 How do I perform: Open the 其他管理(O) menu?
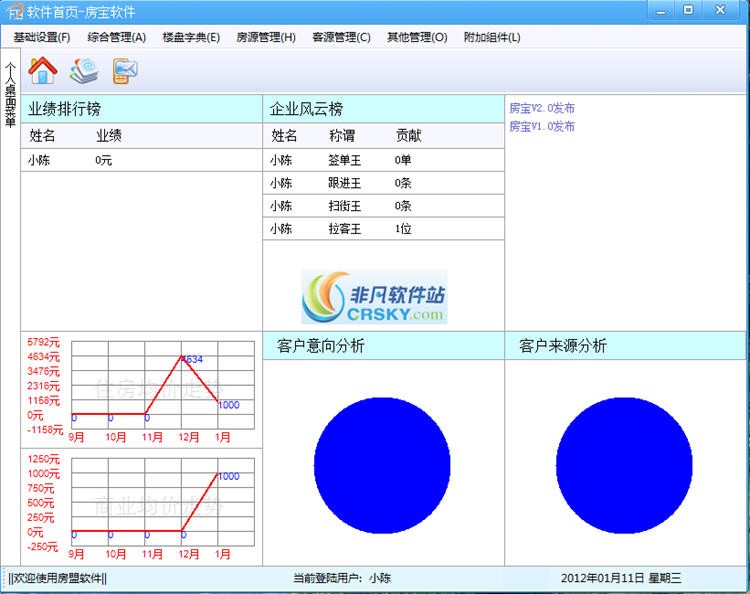coord(417,37)
